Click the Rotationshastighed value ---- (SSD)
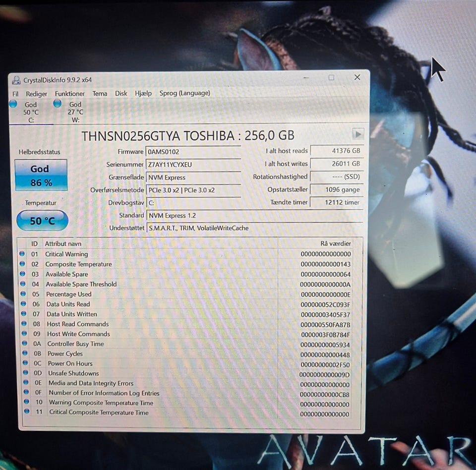Viewport: 476px width, 470px height. (336, 176)
